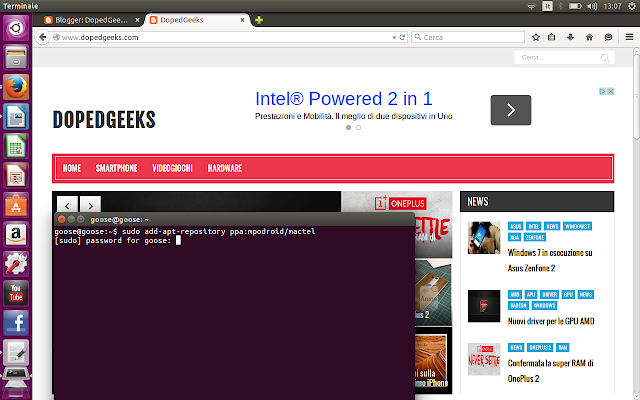Click the ad's next arrow button
Screen dimensions: 640x400
511,110
